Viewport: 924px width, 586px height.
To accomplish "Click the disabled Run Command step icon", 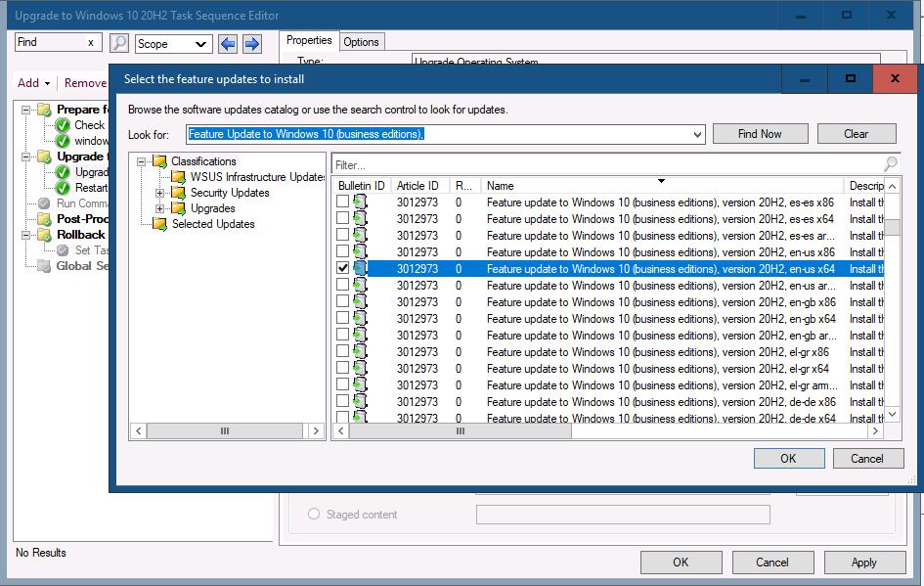I will point(44,203).
